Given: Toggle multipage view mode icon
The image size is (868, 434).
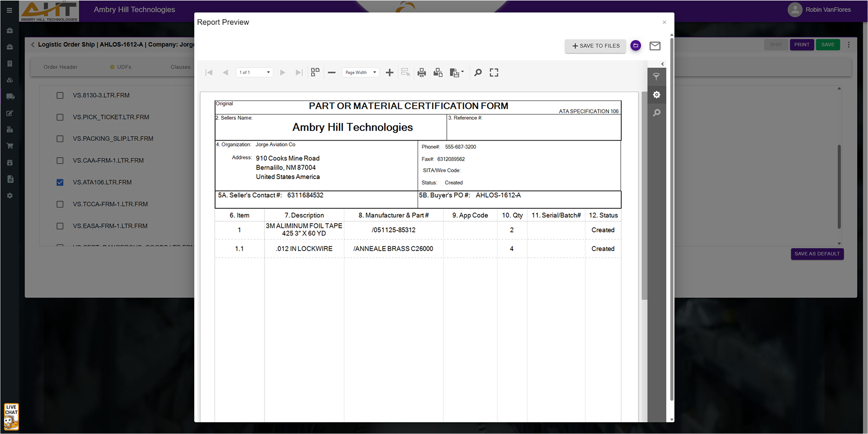Looking at the screenshot, I should [315, 72].
